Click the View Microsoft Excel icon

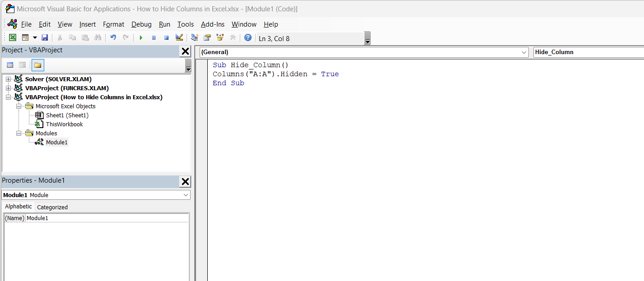coord(13,38)
